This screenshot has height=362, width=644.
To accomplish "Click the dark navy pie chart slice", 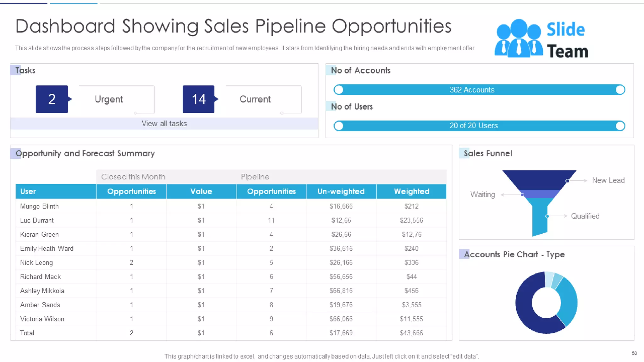I will click(525, 306).
